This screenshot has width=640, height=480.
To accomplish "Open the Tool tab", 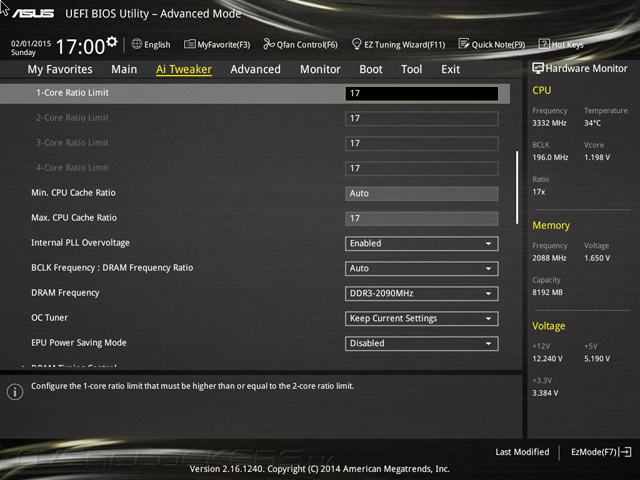I will point(411,69).
